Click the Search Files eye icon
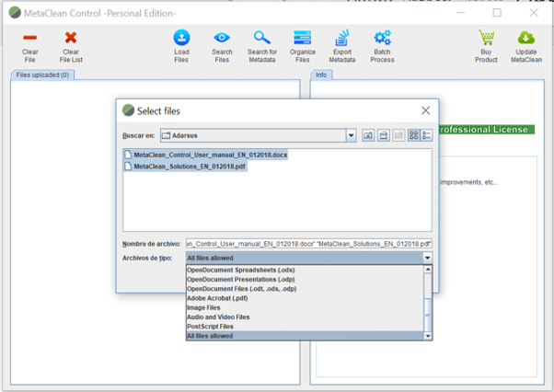Screen dimensions: 554x392 pyautogui.click(x=222, y=38)
